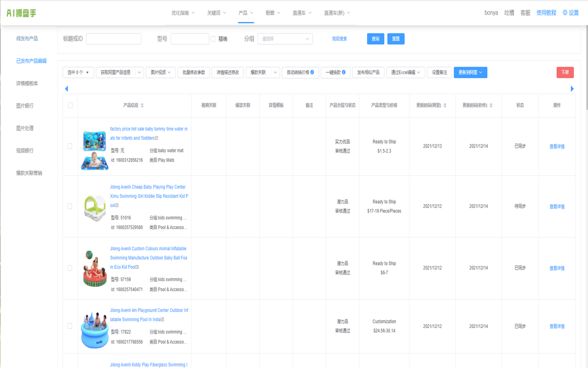Check the box for product 1600312656216
This screenshot has height=368, width=588.
[x=70, y=146]
